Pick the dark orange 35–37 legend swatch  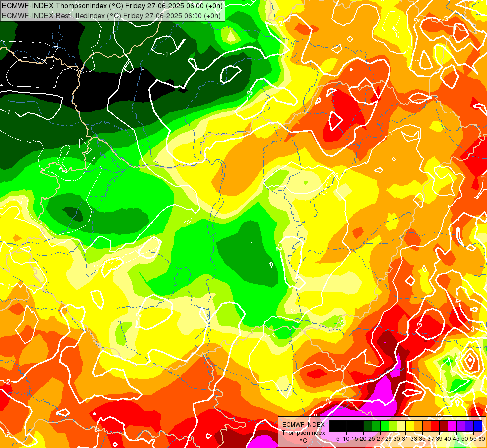pyautogui.click(x=427, y=426)
